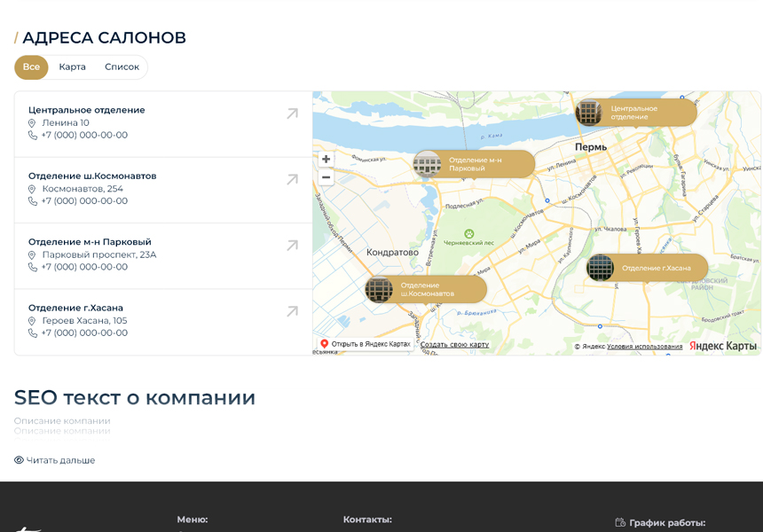Viewport: 763px width, 532px height.
Task: Zoom in the map with plus button
Action: [326, 159]
